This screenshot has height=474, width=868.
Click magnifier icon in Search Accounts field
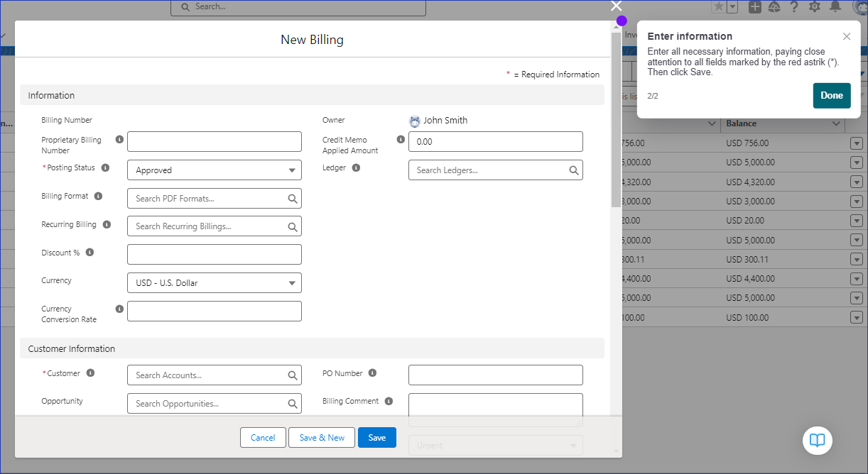(x=292, y=375)
